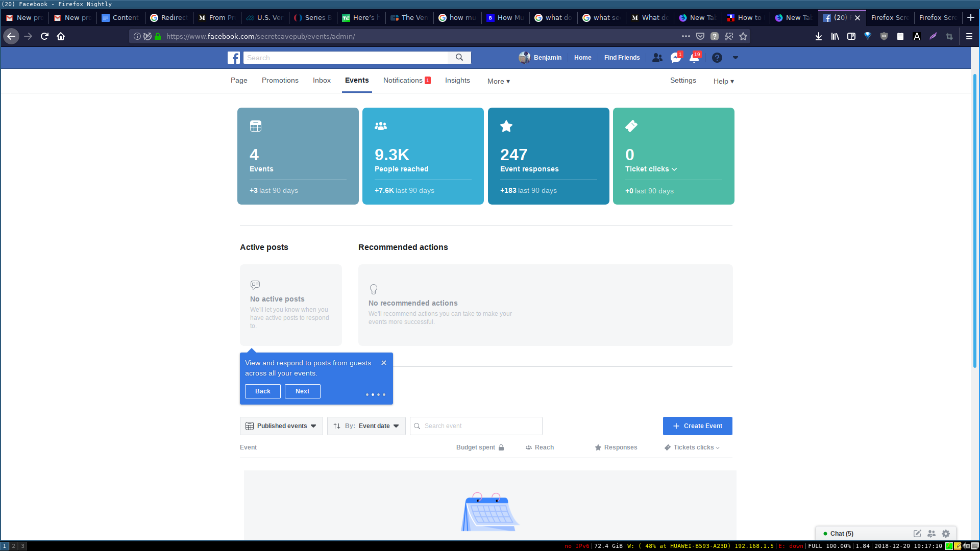Open the Event date sort dropdown
This screenshot has height=551, width=980.
point(366,426)
